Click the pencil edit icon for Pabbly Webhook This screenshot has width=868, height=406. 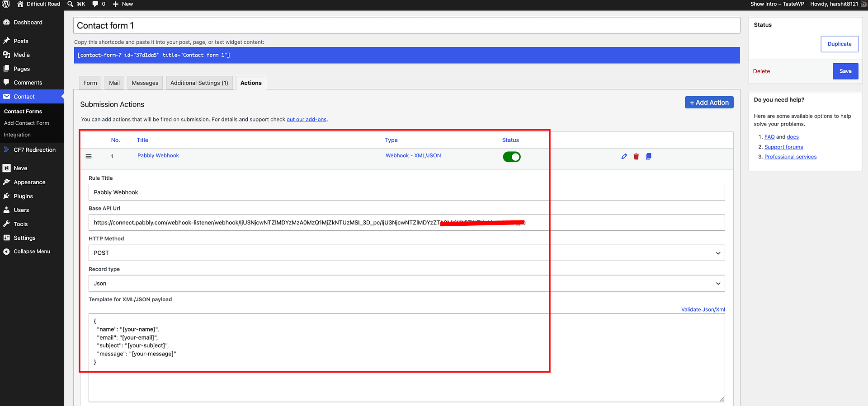click(624, 156)
